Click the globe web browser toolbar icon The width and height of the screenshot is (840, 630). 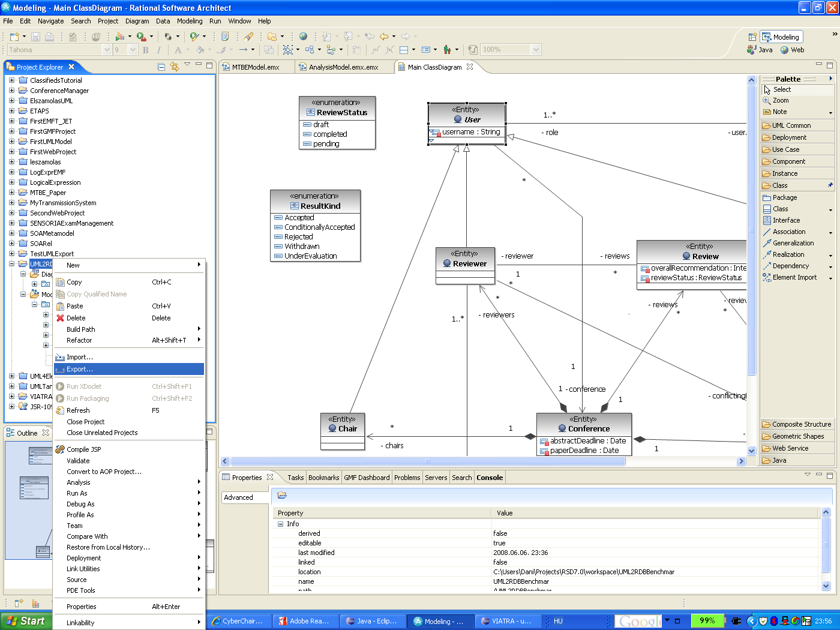click(303, 37)
